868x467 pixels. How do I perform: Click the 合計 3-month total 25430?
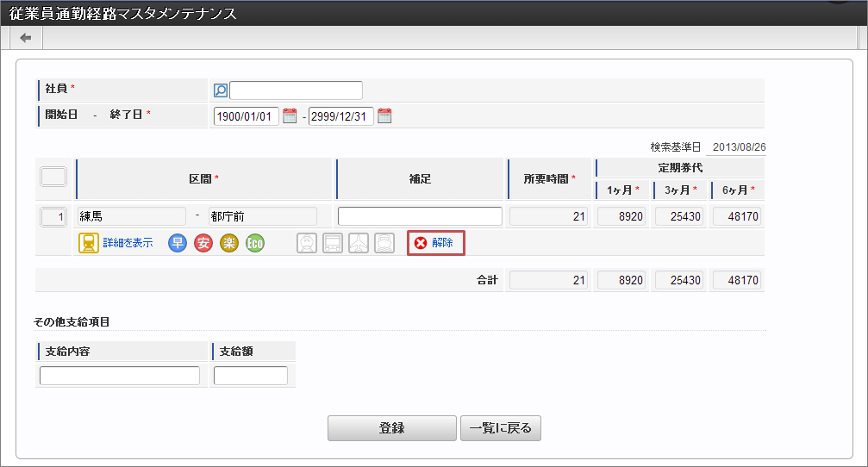click(679, 280)
